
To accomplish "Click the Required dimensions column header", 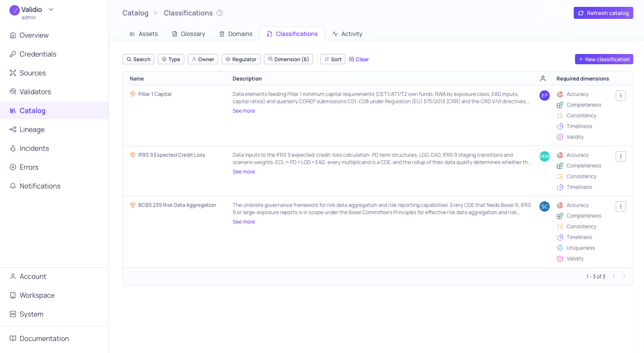I will tap(583, 78).
